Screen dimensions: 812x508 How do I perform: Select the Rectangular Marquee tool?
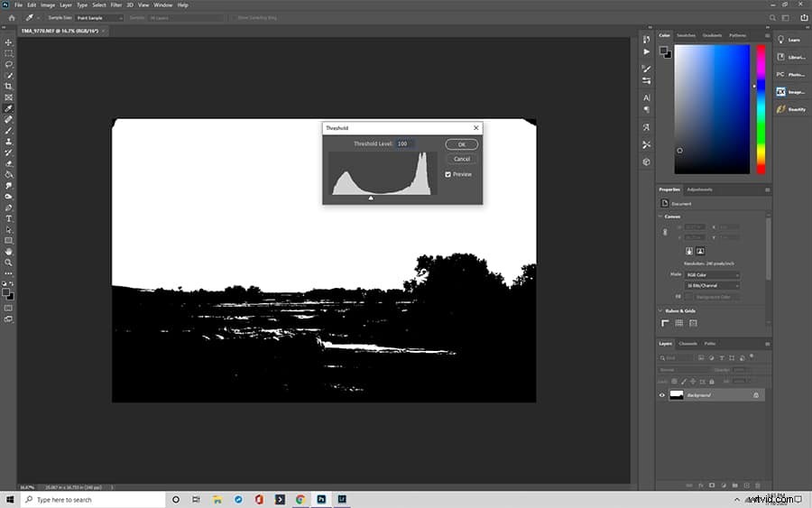[x=8, y=53]
